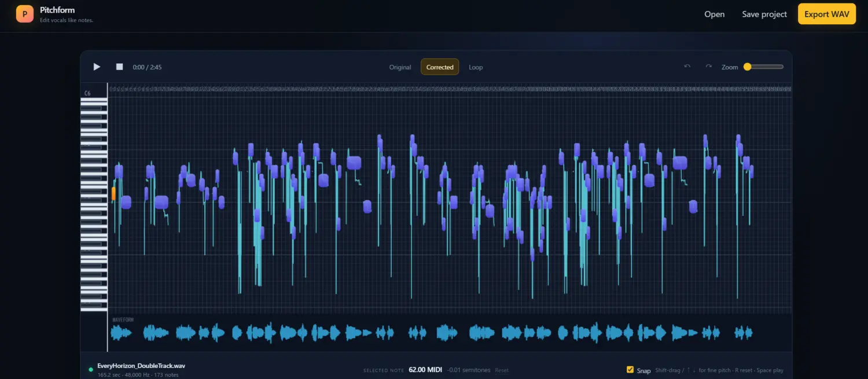This screenshot has width=868, height=379.
Task: Stop playback with the stop button
Action: pos(119,67)
